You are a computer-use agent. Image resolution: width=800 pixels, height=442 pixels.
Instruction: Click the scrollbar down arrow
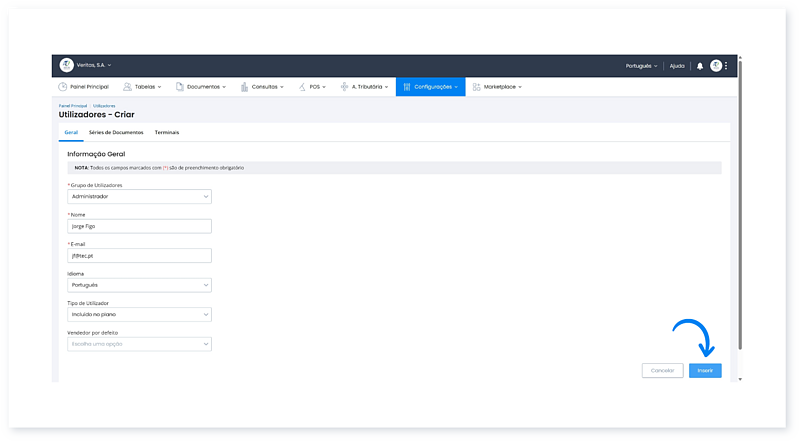[x=740, y=379]
